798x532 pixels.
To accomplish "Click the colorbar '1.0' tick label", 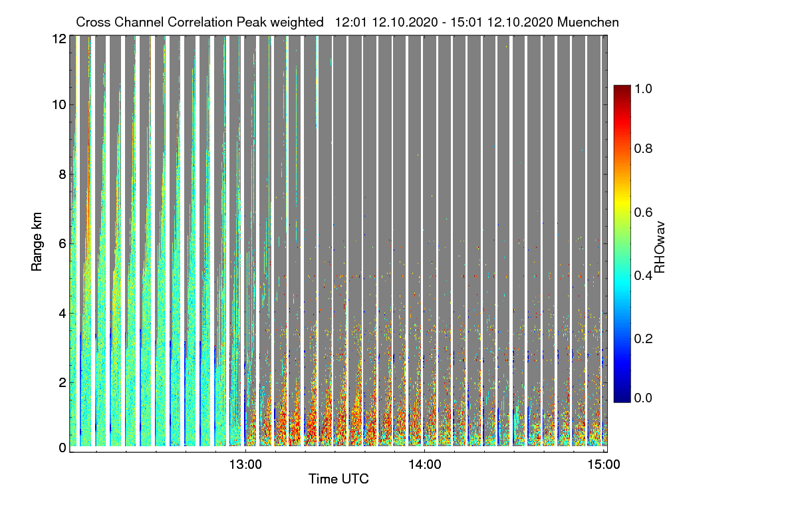I will coord(643,88).
